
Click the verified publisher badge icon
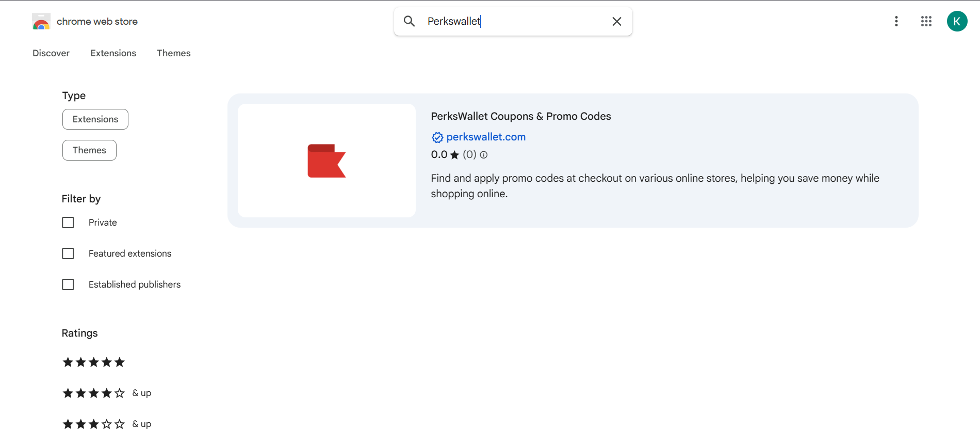pos(437,137)
